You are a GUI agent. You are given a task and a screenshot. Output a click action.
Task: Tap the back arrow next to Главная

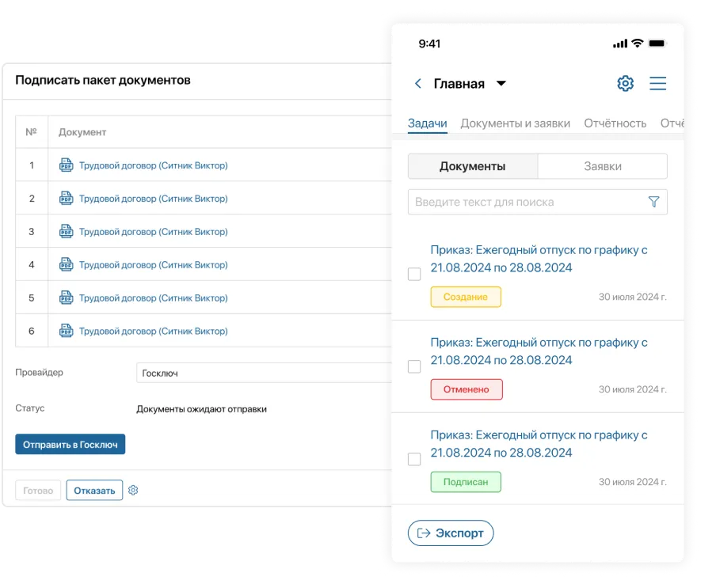click(x=418, y=84)
